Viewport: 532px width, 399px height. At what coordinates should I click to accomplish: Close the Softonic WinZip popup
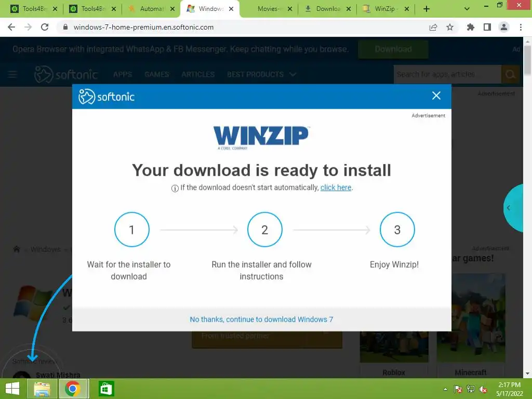tap(436, 96)
